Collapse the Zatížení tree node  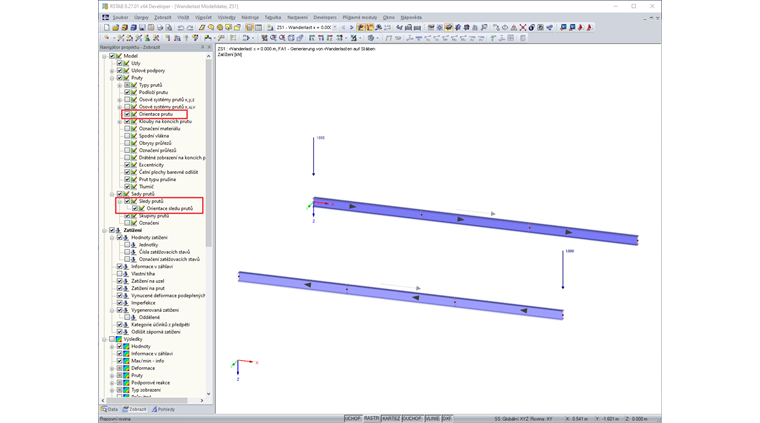pyautogui.click(x=104, y=231)
